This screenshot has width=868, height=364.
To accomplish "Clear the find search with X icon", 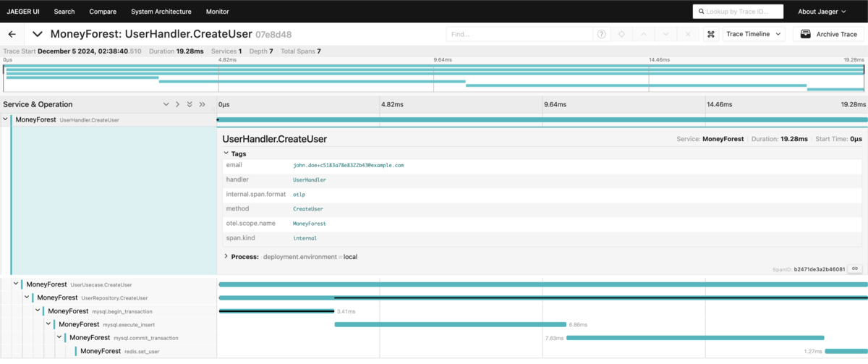I will tap(689, 34).
